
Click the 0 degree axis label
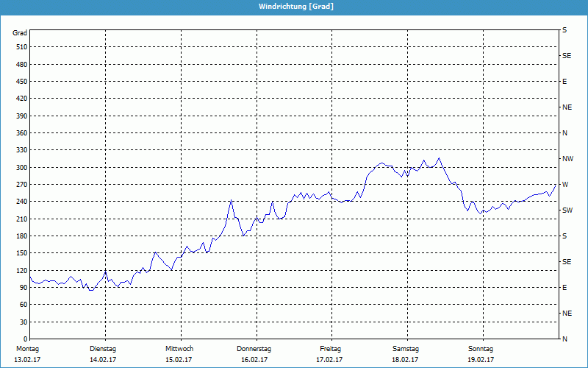pyautogui.click(x=24, y=339)
